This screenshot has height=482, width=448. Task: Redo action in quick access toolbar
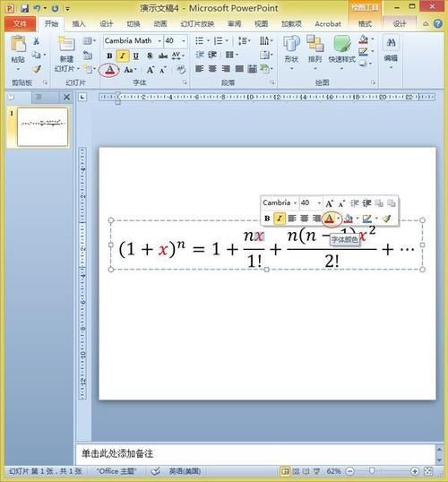click(55, 8)
